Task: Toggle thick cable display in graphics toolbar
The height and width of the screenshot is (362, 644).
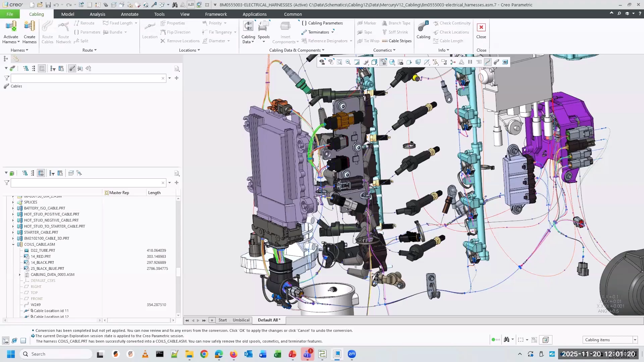Action: coord(496,62)
